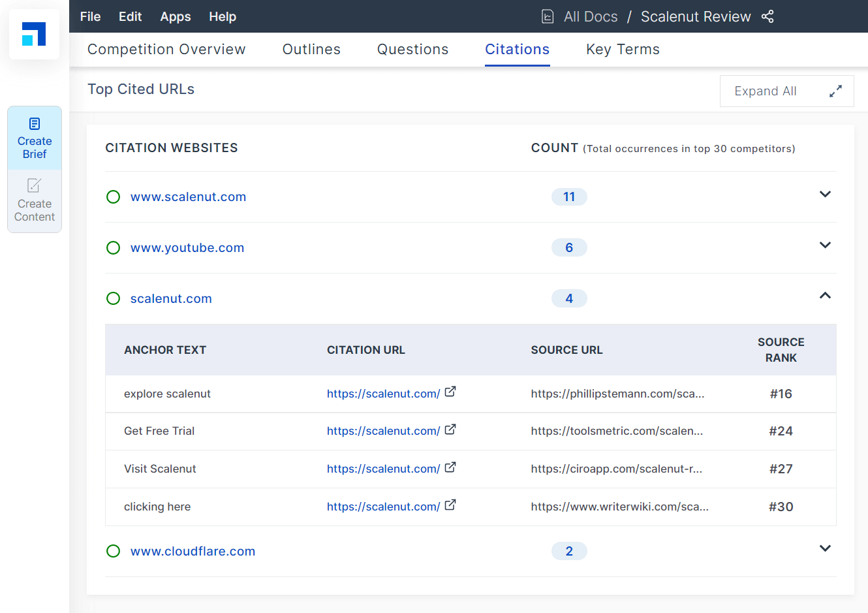Click Create Content label in sidebar

coord(35,210)
